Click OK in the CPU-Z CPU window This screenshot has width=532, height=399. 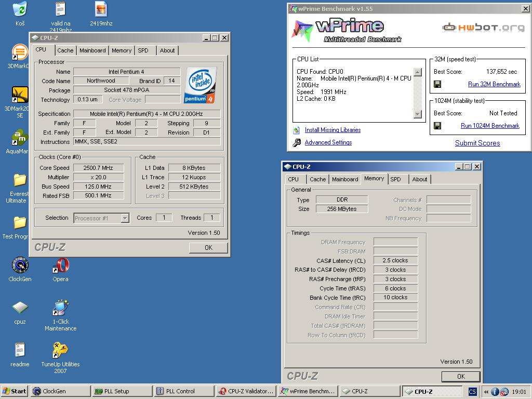pyautogui.click(x=208, y=248)
